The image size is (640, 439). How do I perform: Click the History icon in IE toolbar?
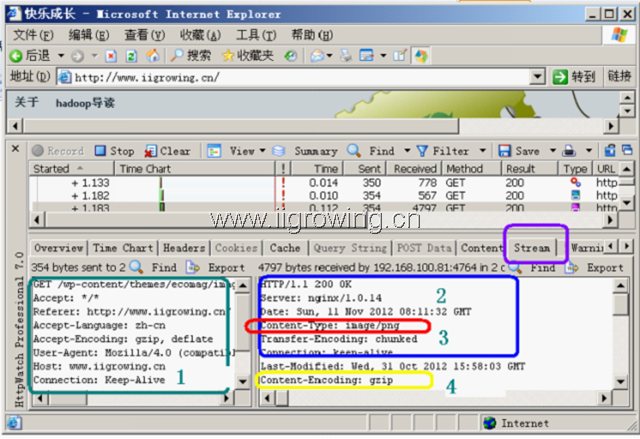pos(291,56)
